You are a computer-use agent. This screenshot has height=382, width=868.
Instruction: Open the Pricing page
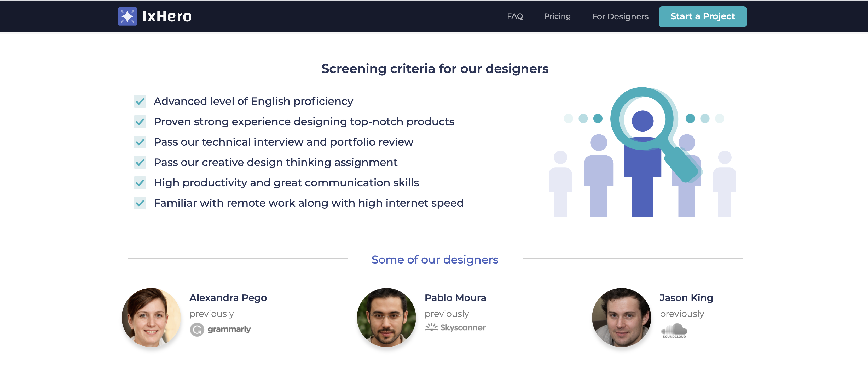[557, 16]
